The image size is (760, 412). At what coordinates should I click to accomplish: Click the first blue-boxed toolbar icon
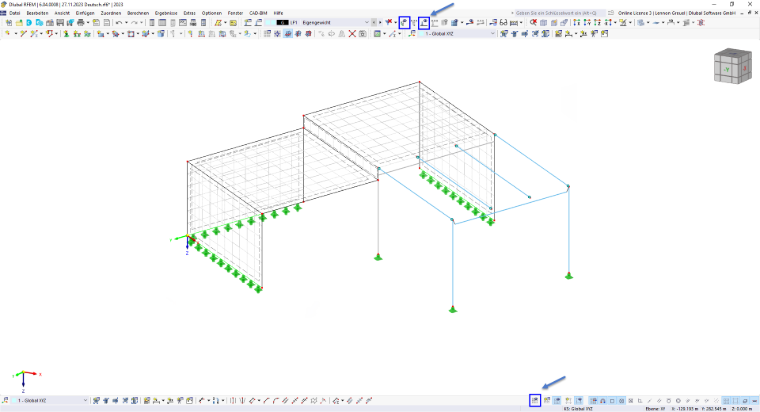point(404,22)
